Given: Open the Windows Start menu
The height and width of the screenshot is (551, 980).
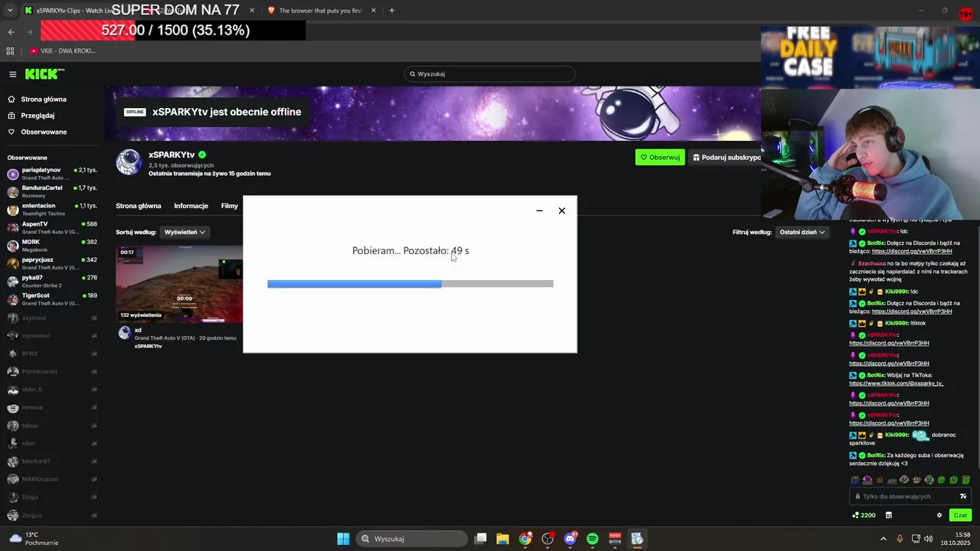Looking at the screenshot, I should pyautogui.click(x=344, y=539).
